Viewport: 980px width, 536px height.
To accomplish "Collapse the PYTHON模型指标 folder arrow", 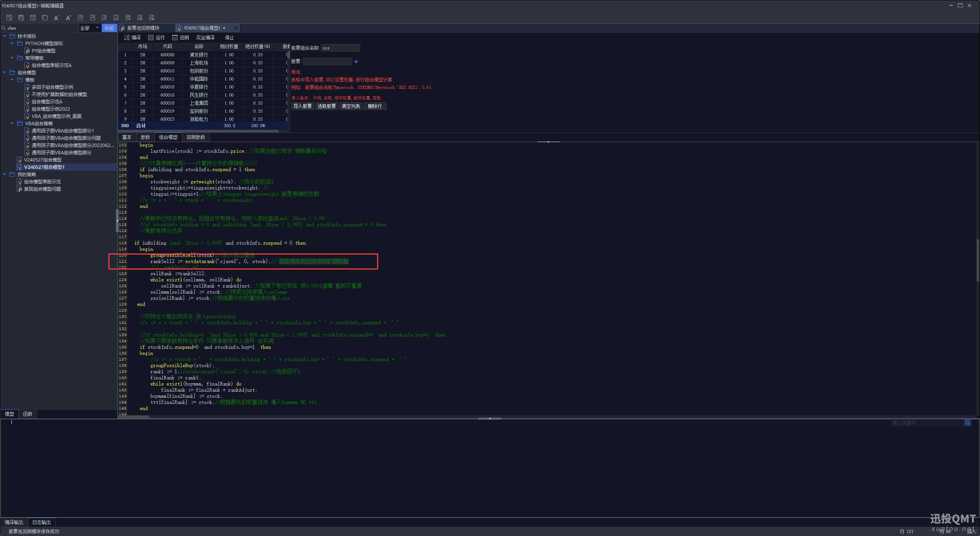I will coord(12,43).
